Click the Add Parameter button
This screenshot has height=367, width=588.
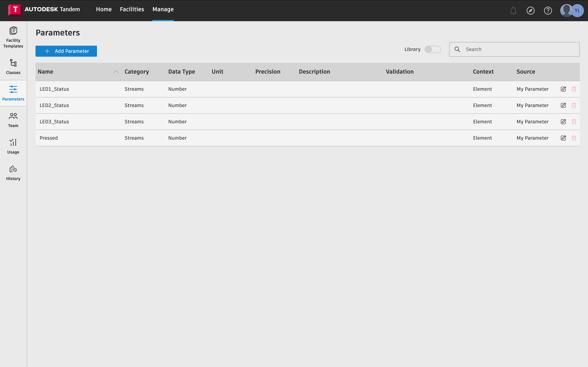(x=66, y=51)
